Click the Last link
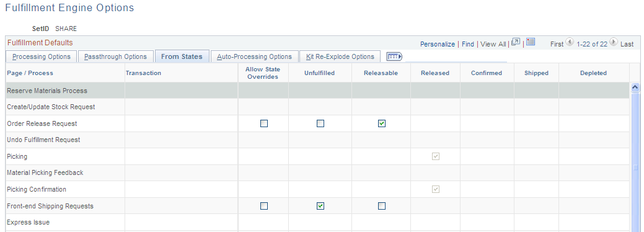Image resolution: width=644 pixels, height=232 pixels. pyautogui.click(x=627, y=44)
